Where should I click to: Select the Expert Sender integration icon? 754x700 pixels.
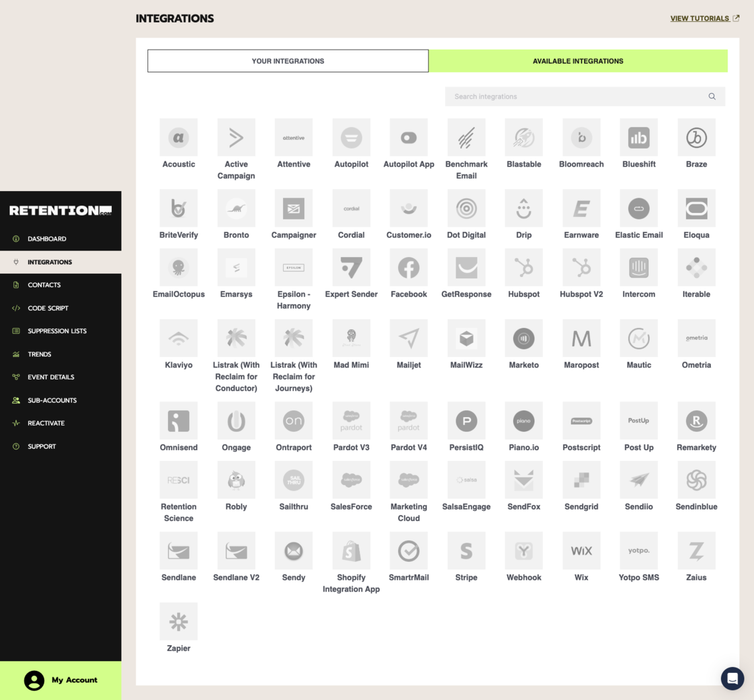[351, 267]
